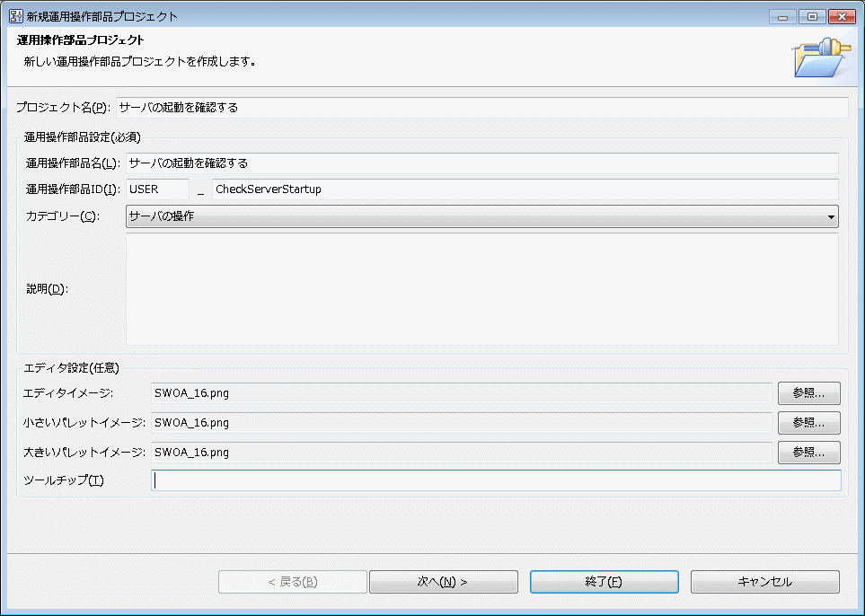Click the 運用操作部品ID(I) label
Screen dimensions: 865x616
(x=73, y=189)
